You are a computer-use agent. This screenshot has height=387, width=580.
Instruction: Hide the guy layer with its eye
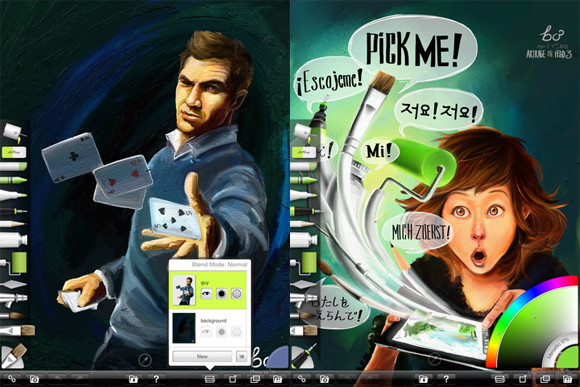(x=206, y=294)
